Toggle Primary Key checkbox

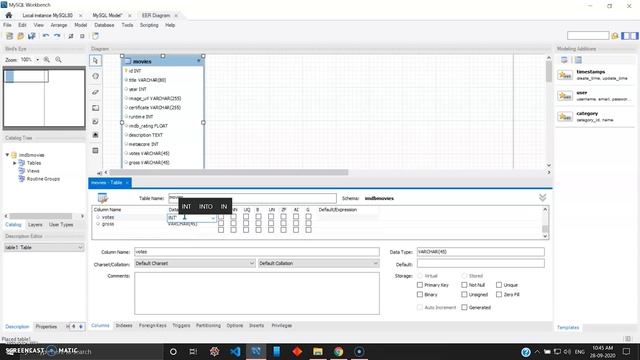click(x=420, y=285)
